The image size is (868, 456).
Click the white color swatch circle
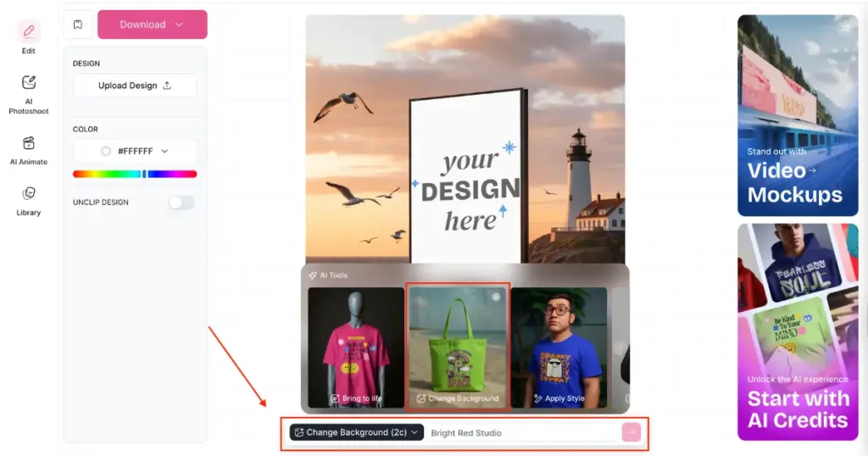click(x=106, y=151)
